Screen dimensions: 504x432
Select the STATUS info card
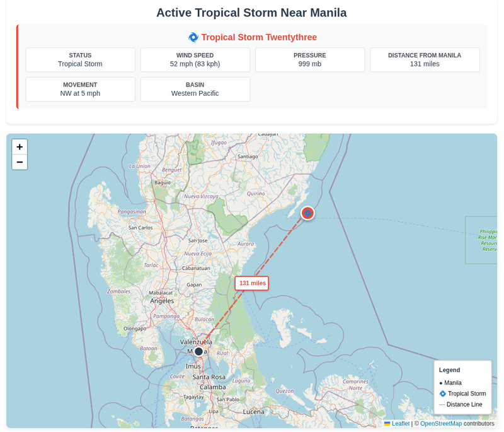coord(80,59)
